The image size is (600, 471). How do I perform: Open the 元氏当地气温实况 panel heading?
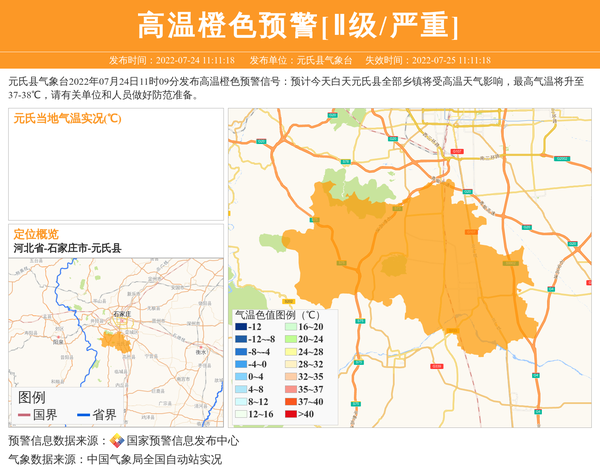67,118
